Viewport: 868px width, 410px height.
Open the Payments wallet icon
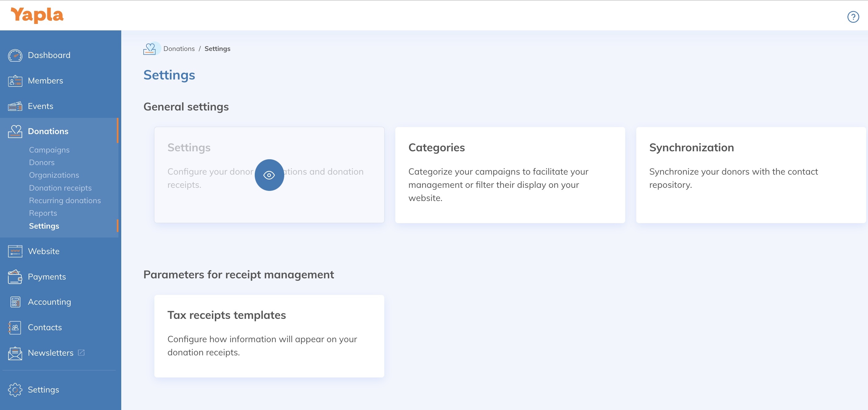click(x=15, y=277)
